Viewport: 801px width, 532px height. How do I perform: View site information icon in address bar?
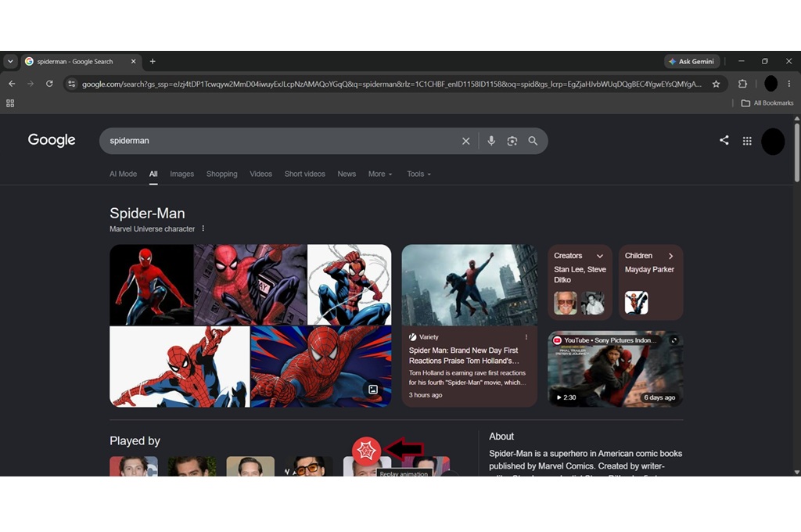point(71,84)
